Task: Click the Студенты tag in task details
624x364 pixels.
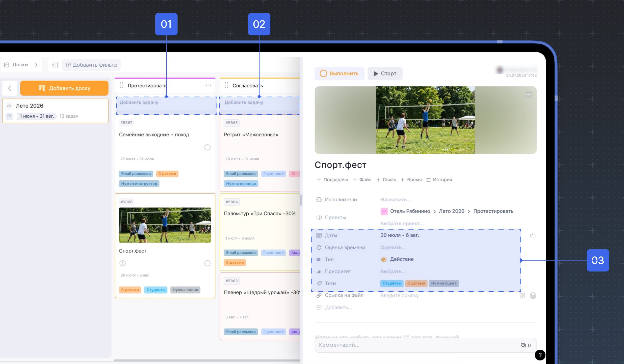Action: coord(392,283)
